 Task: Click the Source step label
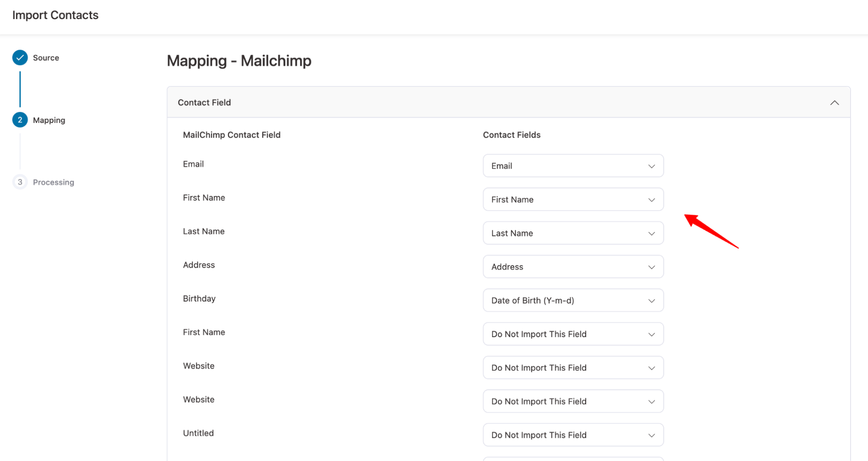[46, 57]
